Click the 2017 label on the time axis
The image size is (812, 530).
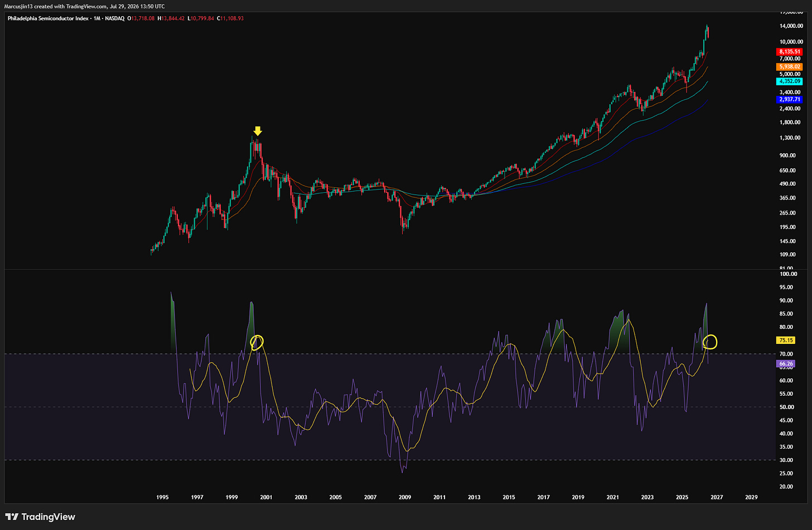point(543,497)
